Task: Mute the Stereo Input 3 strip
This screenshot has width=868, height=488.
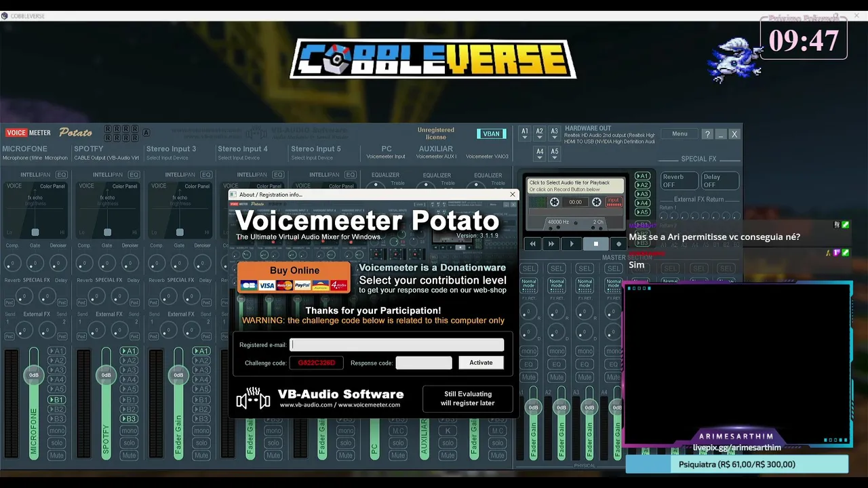Action: click(x=201, y=455)
